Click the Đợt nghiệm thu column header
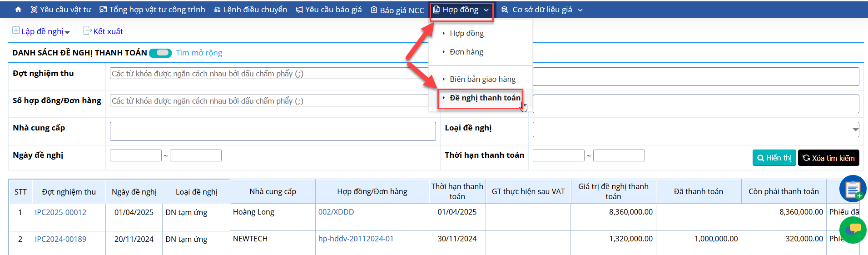 click(x=69, y=192)
